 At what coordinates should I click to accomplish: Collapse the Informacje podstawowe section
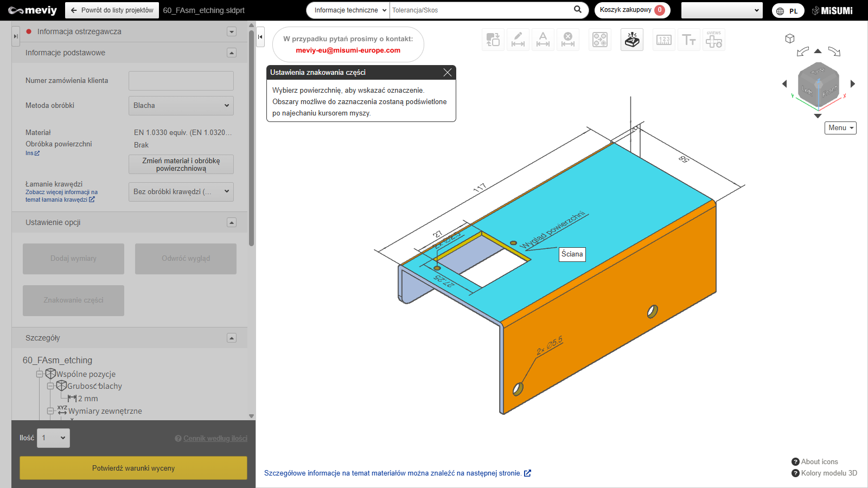(x=232, y=53)
